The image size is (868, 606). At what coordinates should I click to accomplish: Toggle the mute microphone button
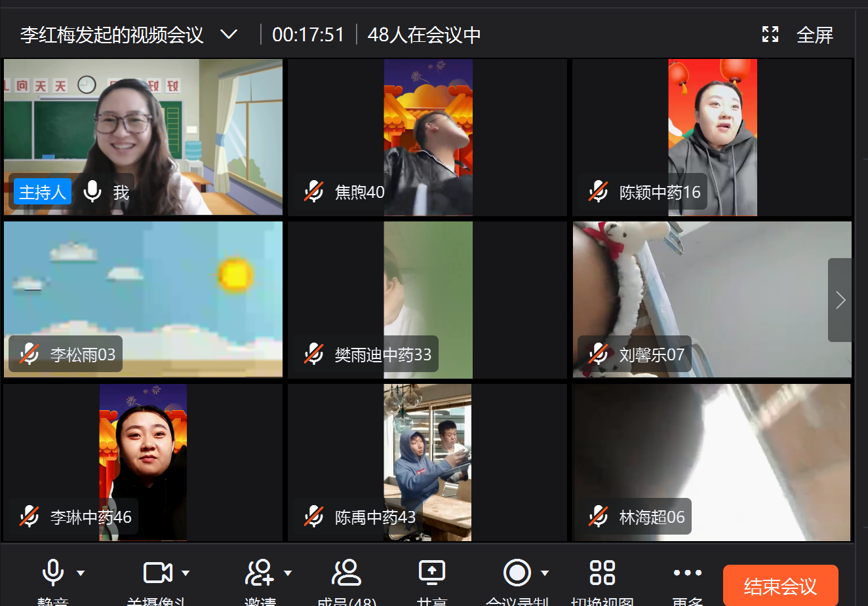click(x=53, y=573)
